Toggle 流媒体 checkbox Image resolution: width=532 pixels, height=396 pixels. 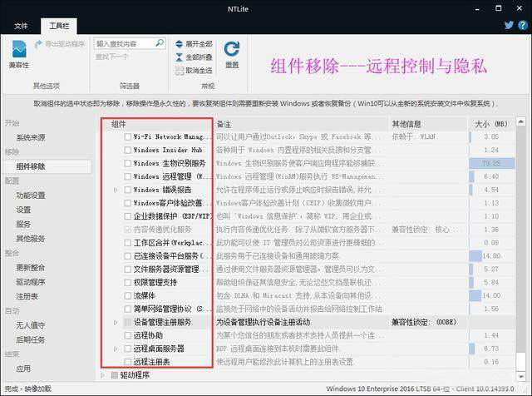127,296
